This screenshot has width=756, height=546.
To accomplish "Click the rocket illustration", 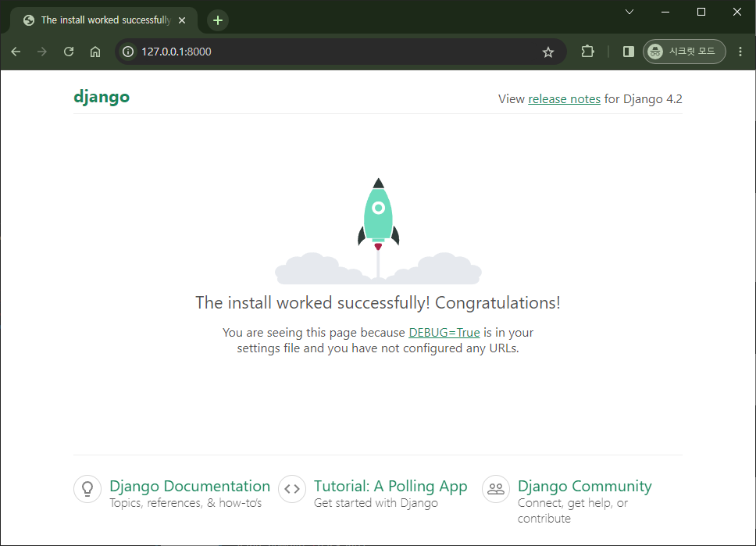I will tap(379, 231).
